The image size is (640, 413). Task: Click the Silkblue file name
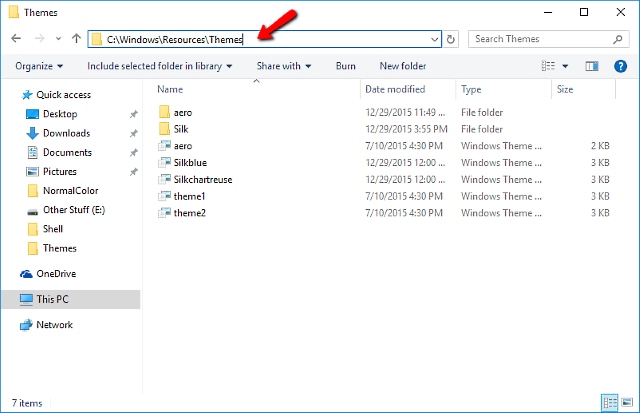coord(190,162)
